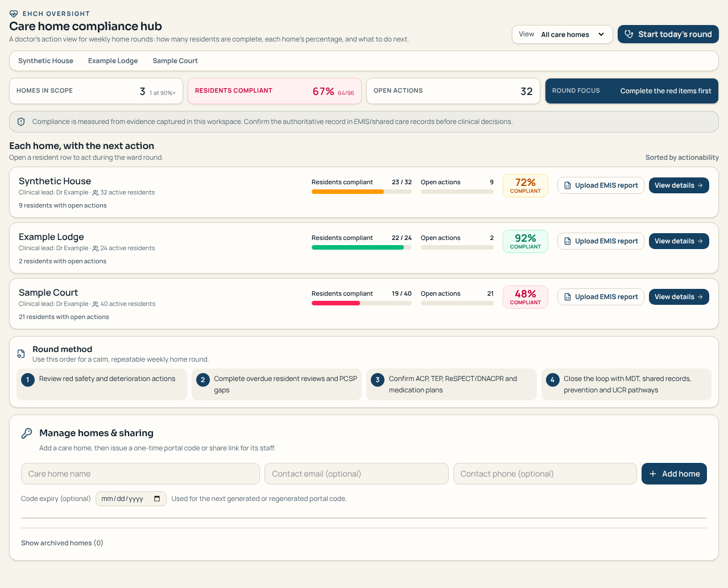Upload EMIS report for Synthetic House
The height and width of the screenshot is (588, 728).
601,185
